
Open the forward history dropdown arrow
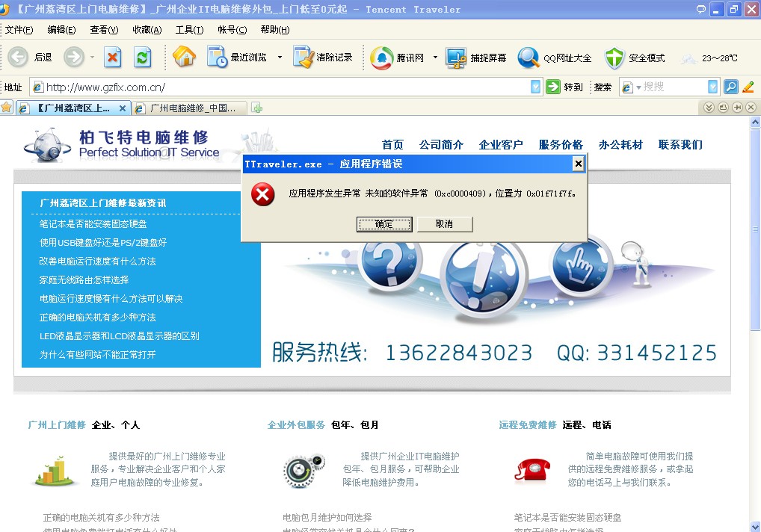pyautogui.click(x=92, y=58)
